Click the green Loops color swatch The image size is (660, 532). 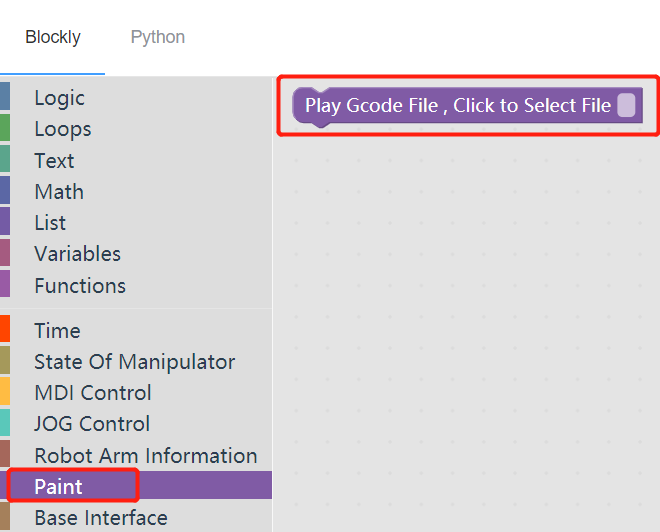(5, 128)
